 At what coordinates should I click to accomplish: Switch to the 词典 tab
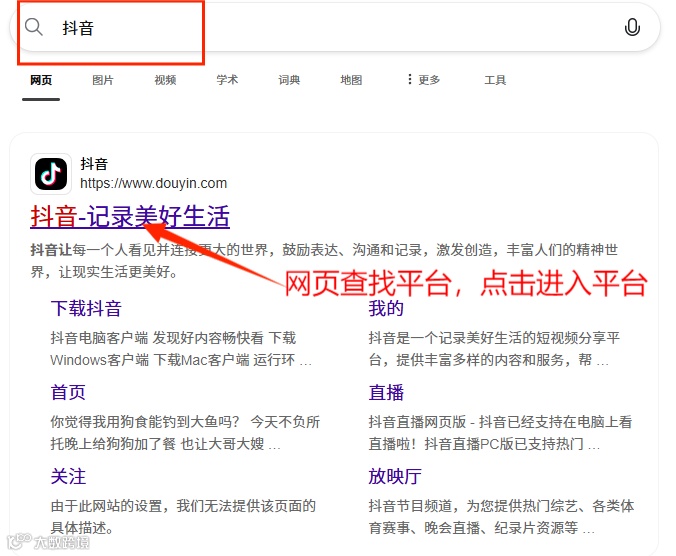[289, 80]
